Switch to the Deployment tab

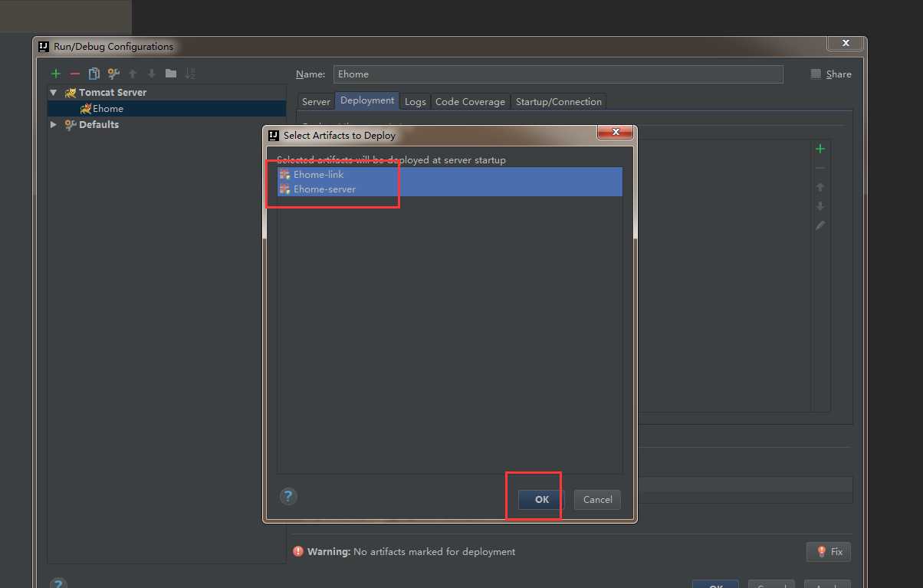click(367, 100)
